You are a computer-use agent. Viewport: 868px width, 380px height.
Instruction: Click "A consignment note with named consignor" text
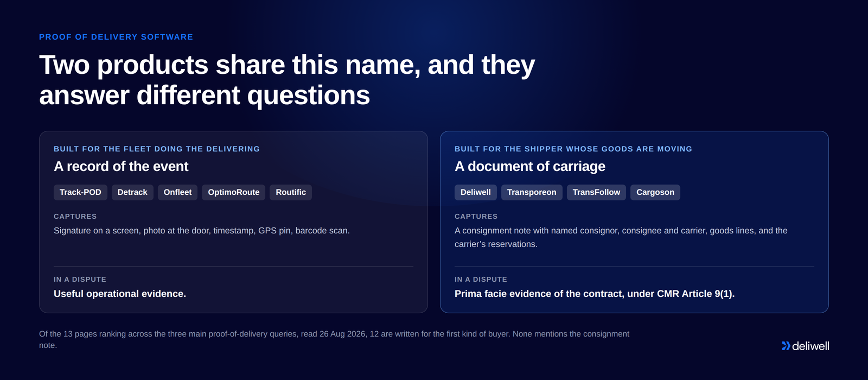tap(621, 237)
